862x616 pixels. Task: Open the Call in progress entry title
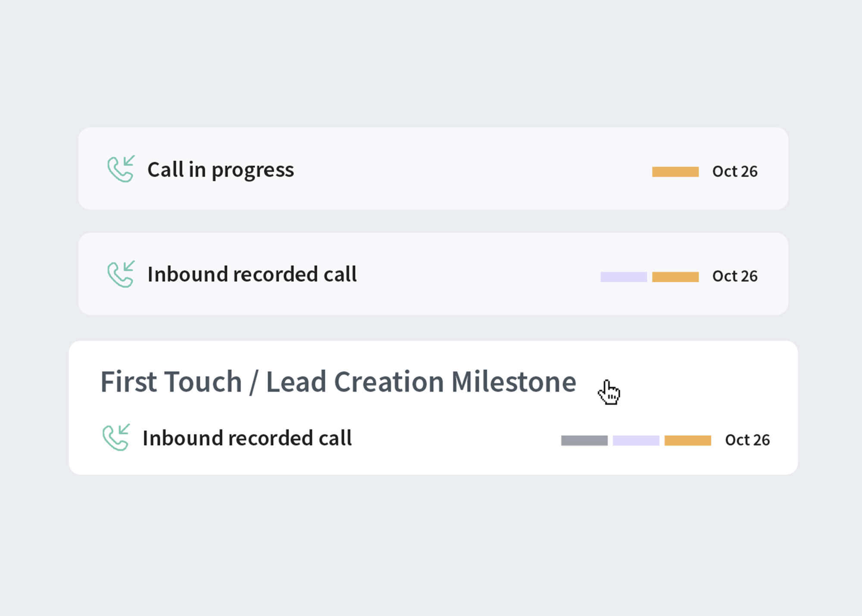click(221, 170)
